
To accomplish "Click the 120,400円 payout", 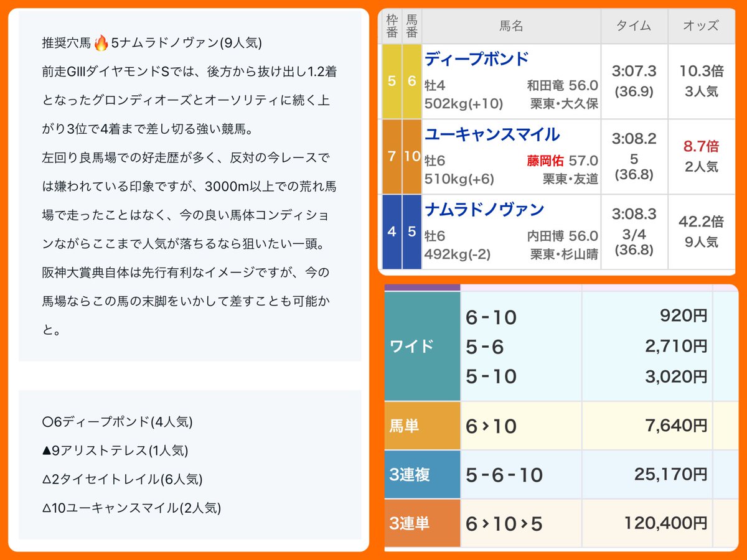I will [x=666, y=524].
